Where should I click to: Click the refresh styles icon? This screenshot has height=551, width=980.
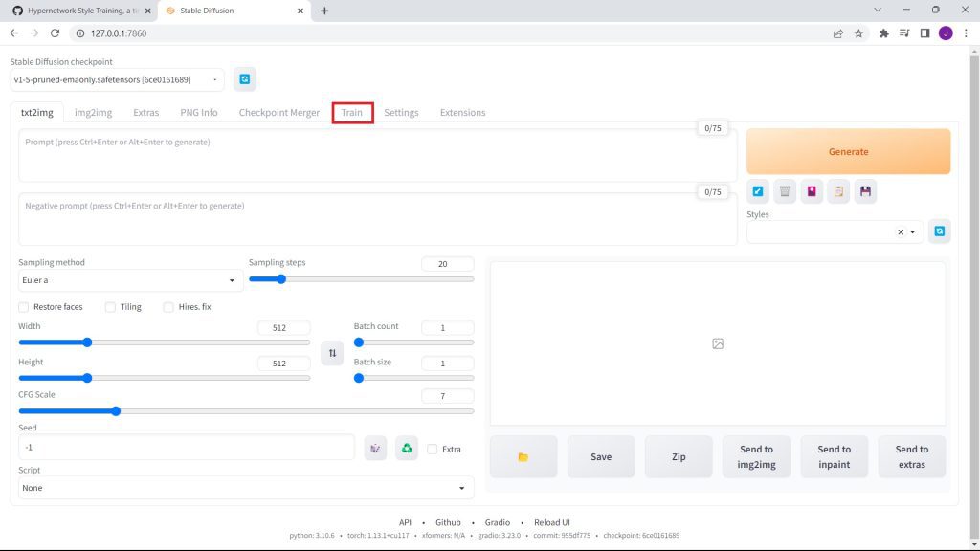click(x=940, y=231)
